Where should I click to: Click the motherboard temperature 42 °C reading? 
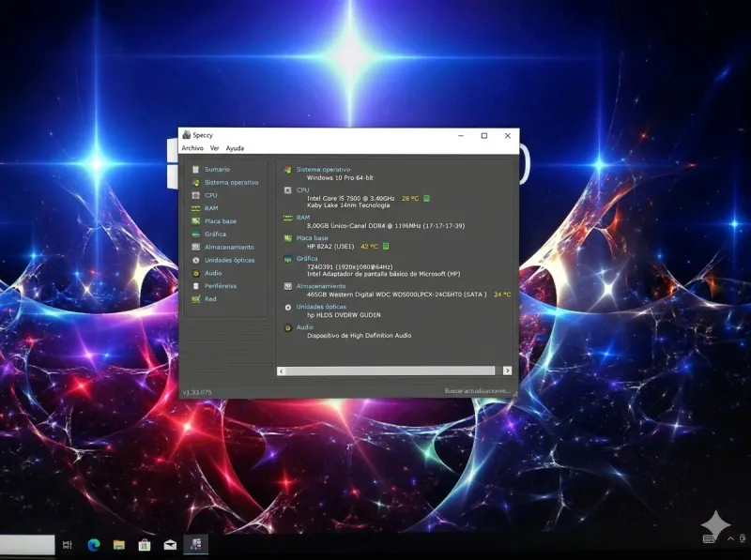pos(369,247)
